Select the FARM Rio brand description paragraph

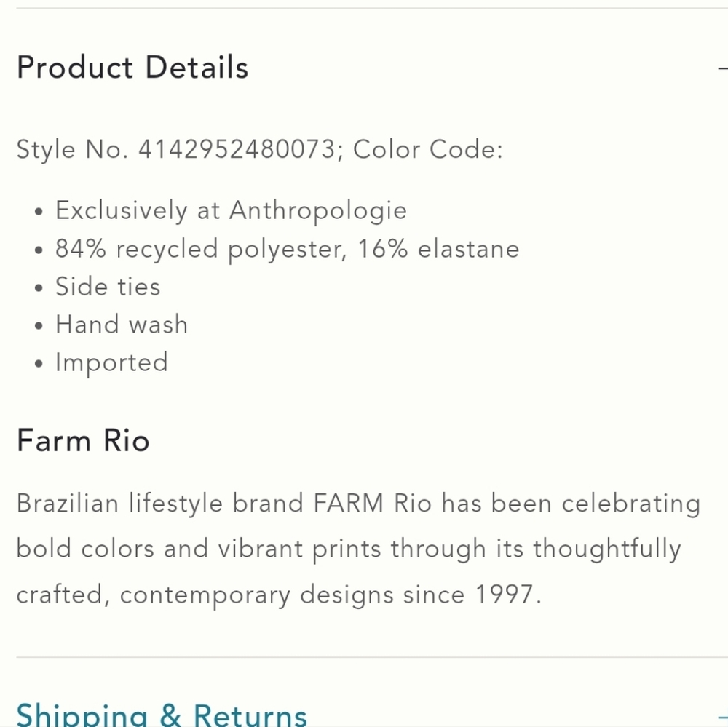tap(357, 549)
